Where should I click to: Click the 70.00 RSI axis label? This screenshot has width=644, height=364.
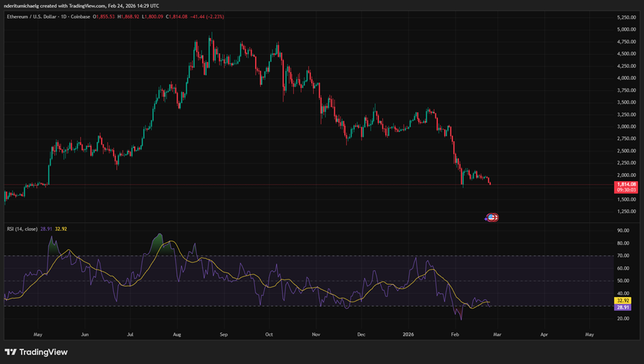pos(623,256)
